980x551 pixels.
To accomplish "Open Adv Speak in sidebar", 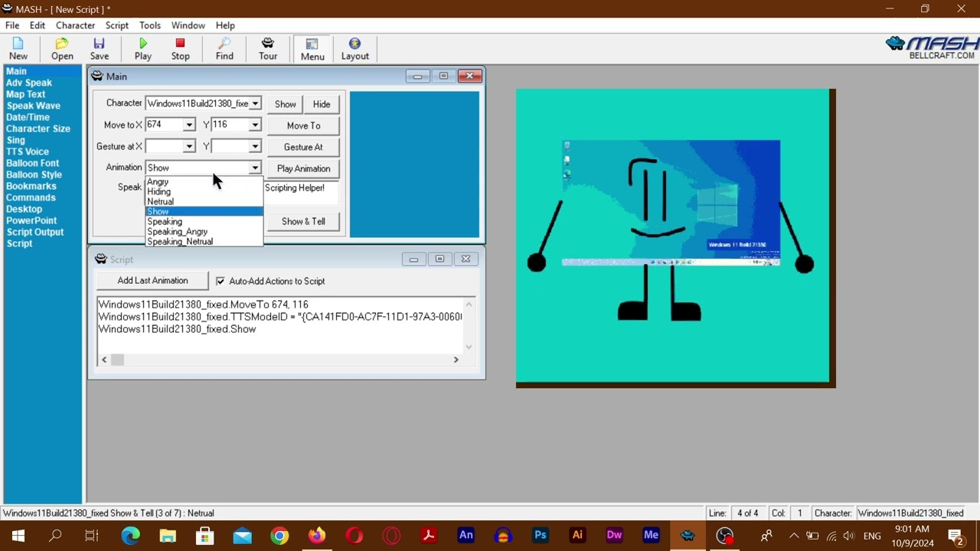I will point(29,83).
